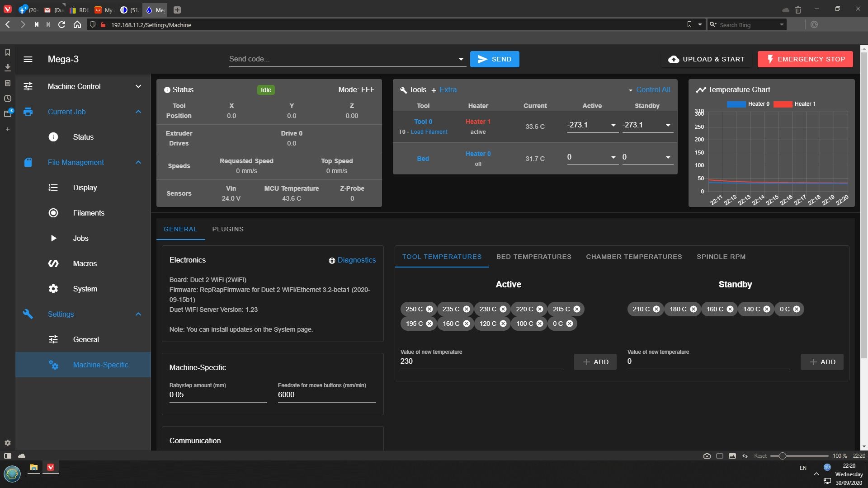Select the General settings tab

click(x=180, y=229)
